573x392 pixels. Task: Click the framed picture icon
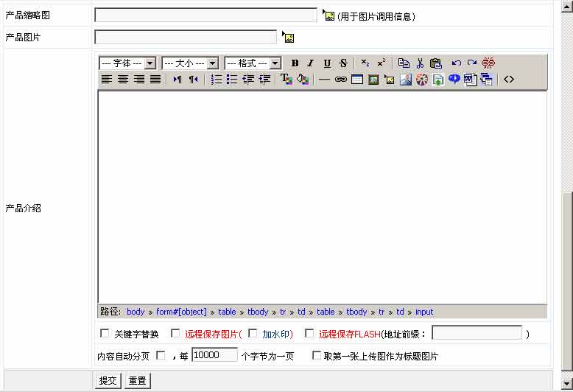[373, 80]
